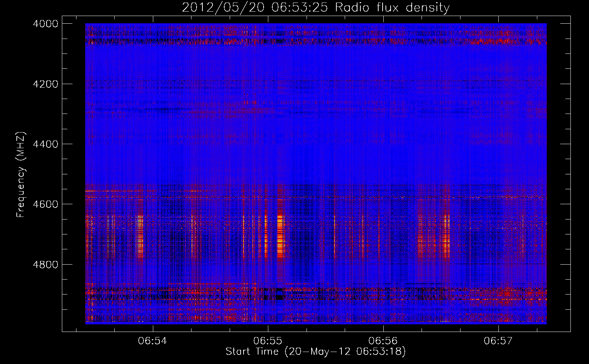Click the '4600' frequency axis label
Screen dimensions: 589x364
46,204
